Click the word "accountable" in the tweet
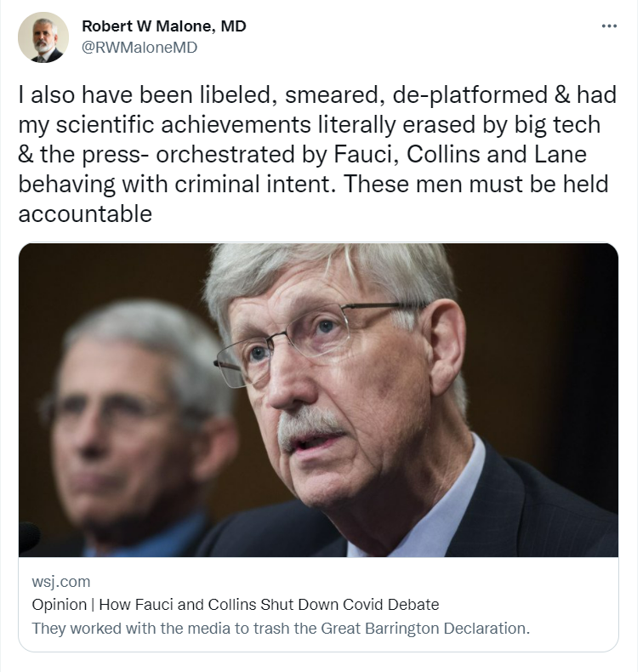 point(85,213)
